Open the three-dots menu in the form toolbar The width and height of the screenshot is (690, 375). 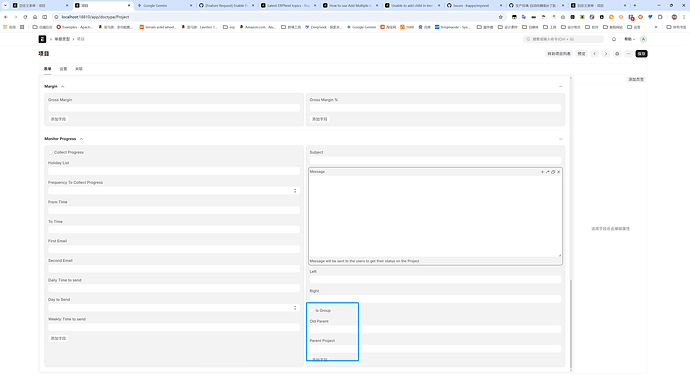tap(628, 54)
